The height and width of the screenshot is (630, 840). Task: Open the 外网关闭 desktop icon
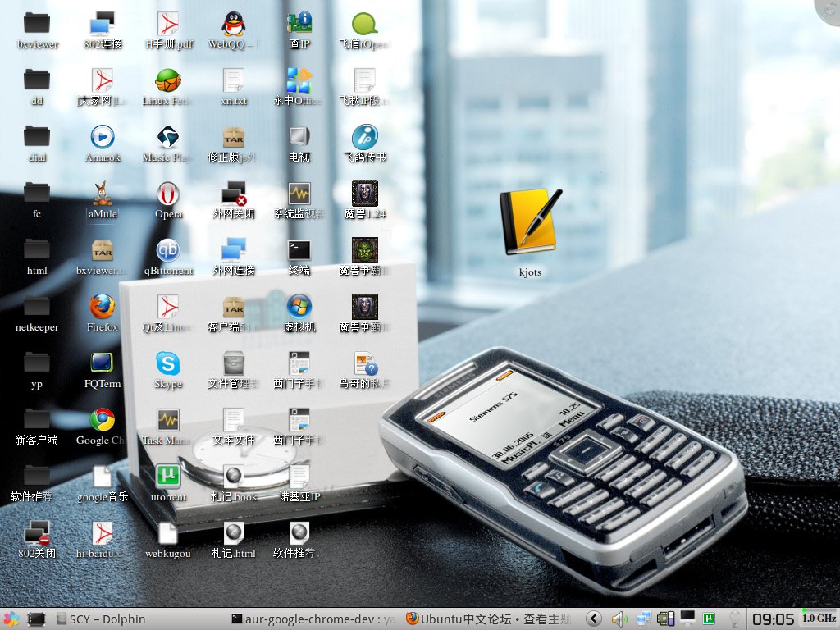tap(234, 194)
